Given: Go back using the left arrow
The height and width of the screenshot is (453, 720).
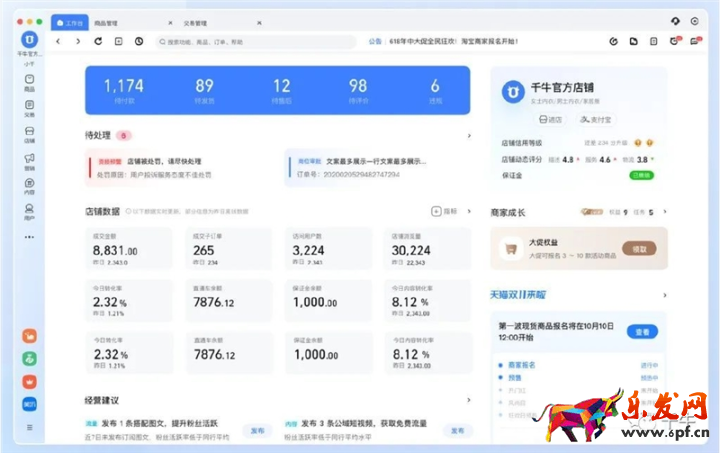Looking at the screenshot, I should (x=58, y=41).
